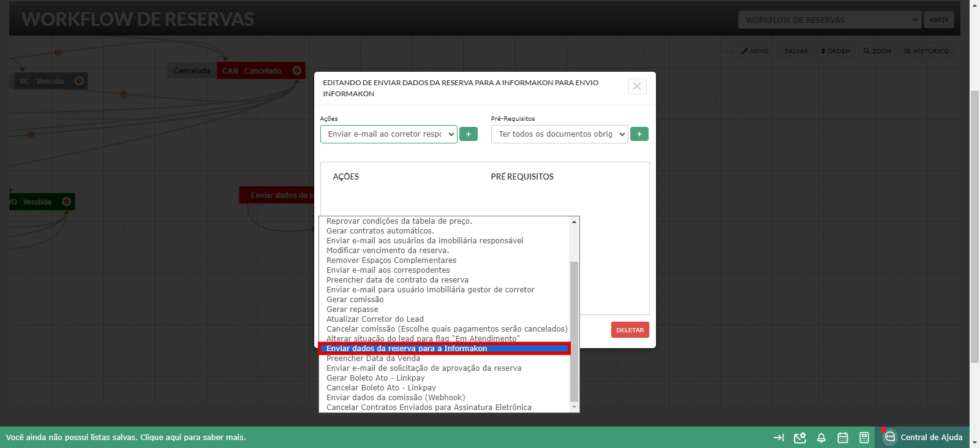The width and height of the screenshot is (980, 448).
Task: Click the circle connector on CAN Cancelado node
Action: coord(296,70)
